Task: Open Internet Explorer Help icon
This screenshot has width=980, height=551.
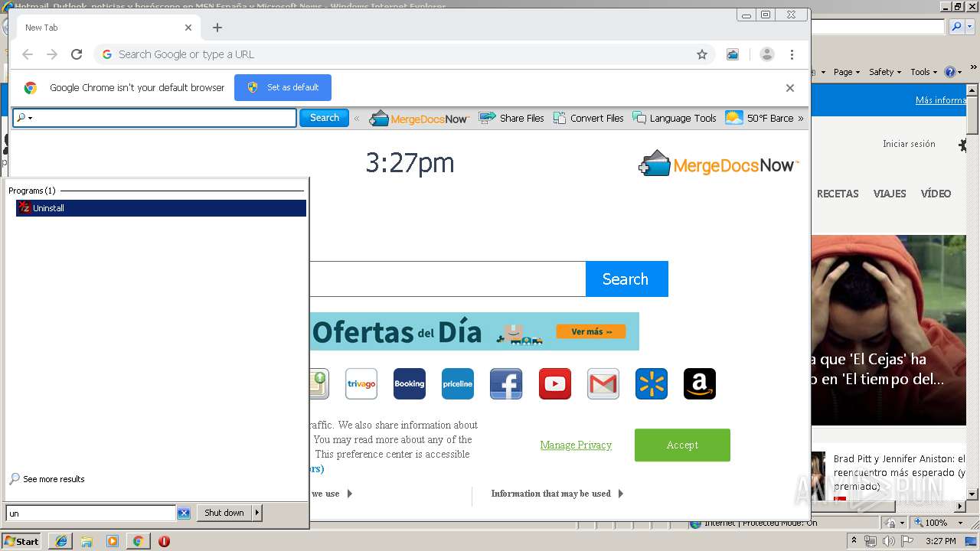Action: click(952, 72)
